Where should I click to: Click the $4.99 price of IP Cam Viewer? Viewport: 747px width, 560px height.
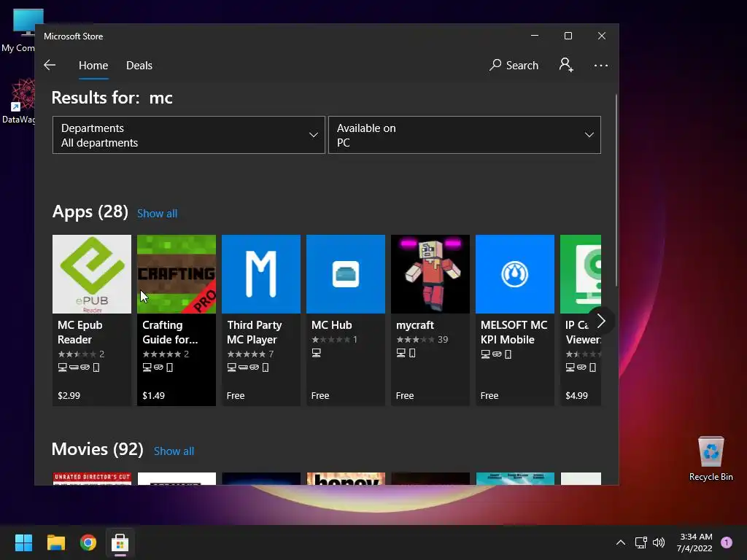point(576,395)
